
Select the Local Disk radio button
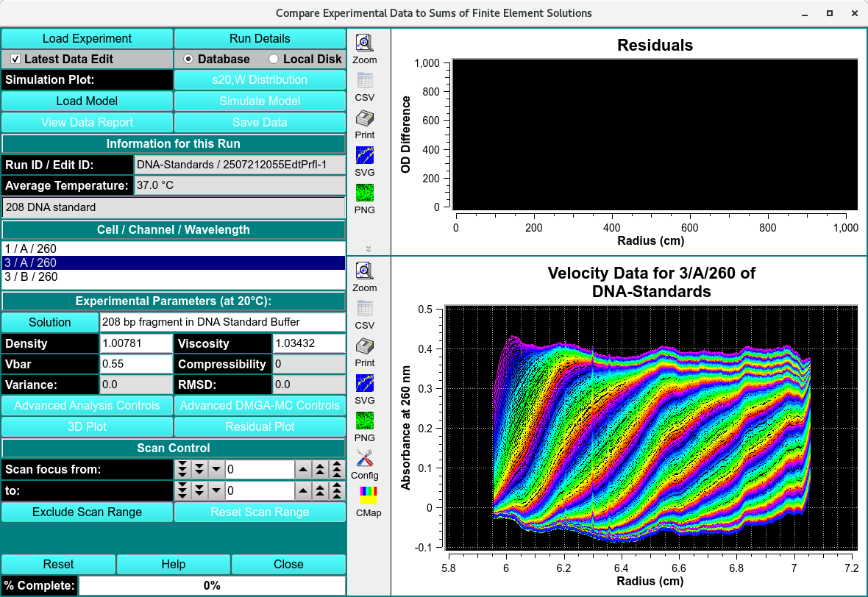(274, 59)
